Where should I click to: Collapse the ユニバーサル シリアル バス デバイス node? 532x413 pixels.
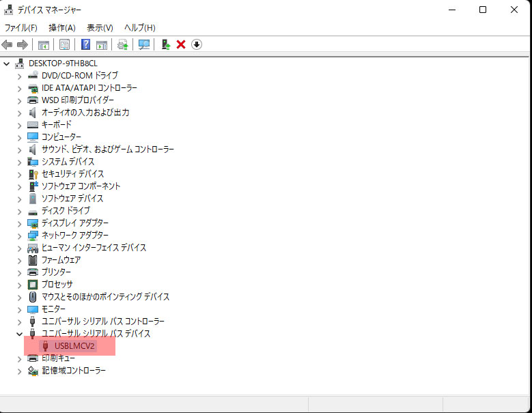coord(19,334)
